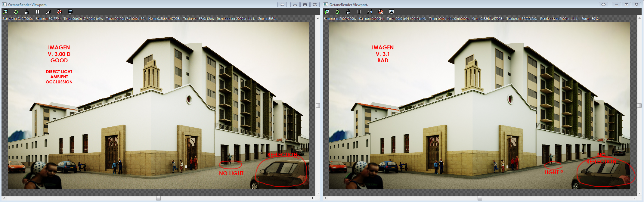The height and width of the screenshot is (202, 644).
Task: Select autofocus AF tool in right viewport
Action: coord(370,12)
